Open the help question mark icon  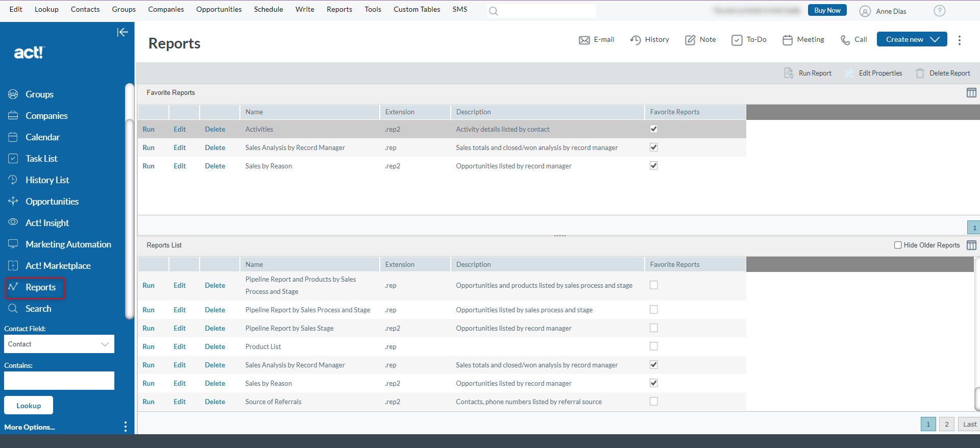(939, 11)
